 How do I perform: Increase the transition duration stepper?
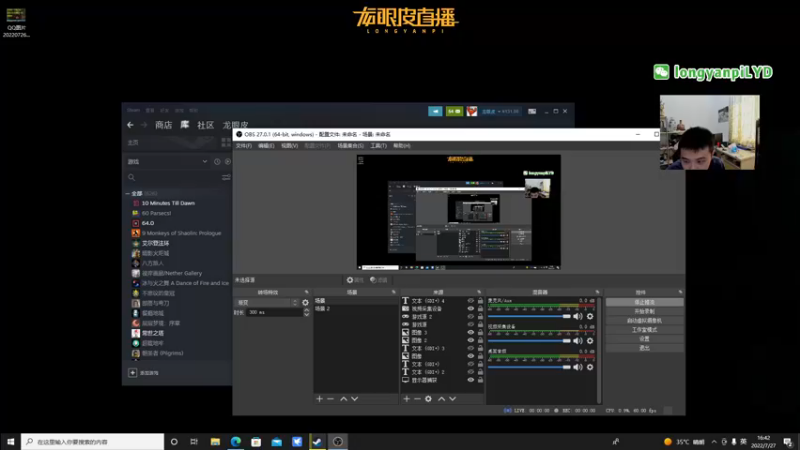pyautogui.click(x=306, y=310)
